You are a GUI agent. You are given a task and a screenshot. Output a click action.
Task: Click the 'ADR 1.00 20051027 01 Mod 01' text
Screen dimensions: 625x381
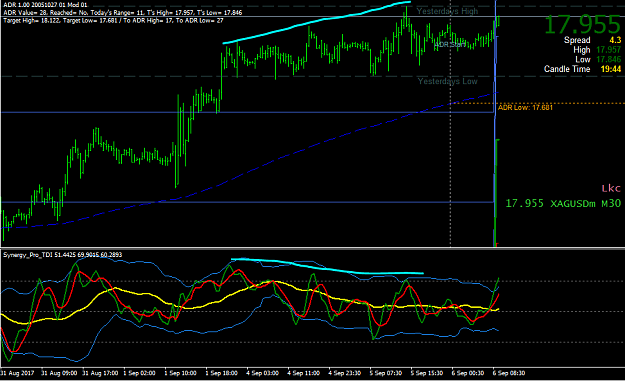(45, 5)
